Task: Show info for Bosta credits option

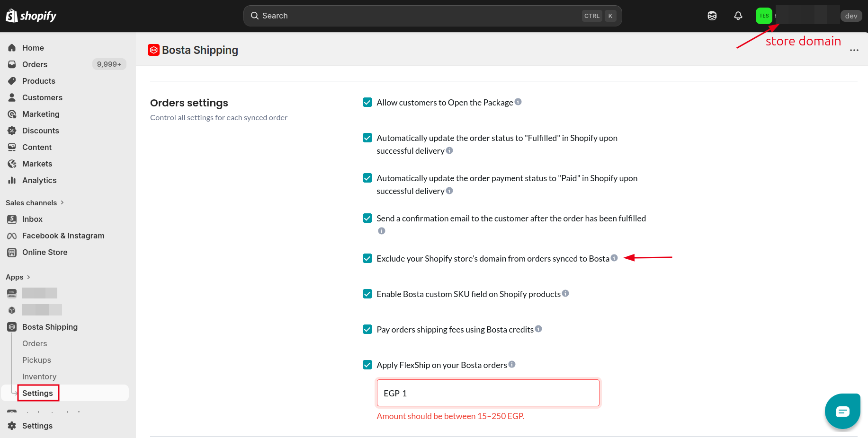Action: point(538,329)
